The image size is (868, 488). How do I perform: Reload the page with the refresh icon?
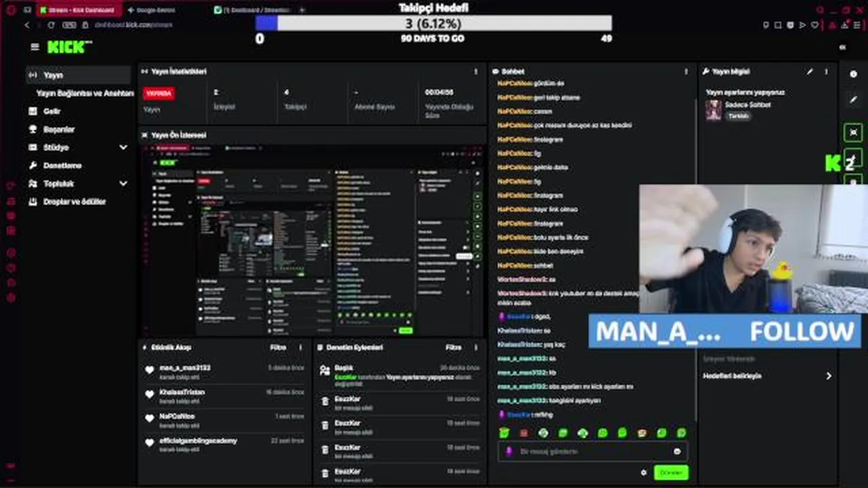coord(51,25)
